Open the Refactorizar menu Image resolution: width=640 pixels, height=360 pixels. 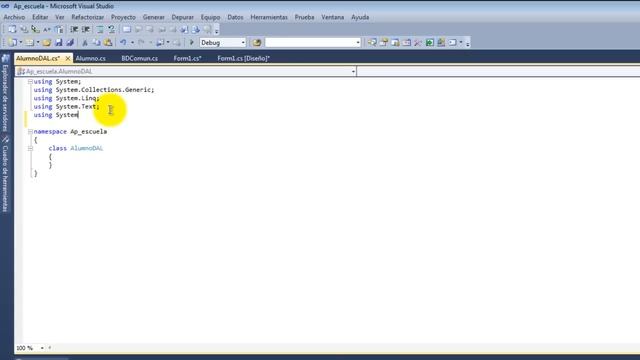(87, 17)
